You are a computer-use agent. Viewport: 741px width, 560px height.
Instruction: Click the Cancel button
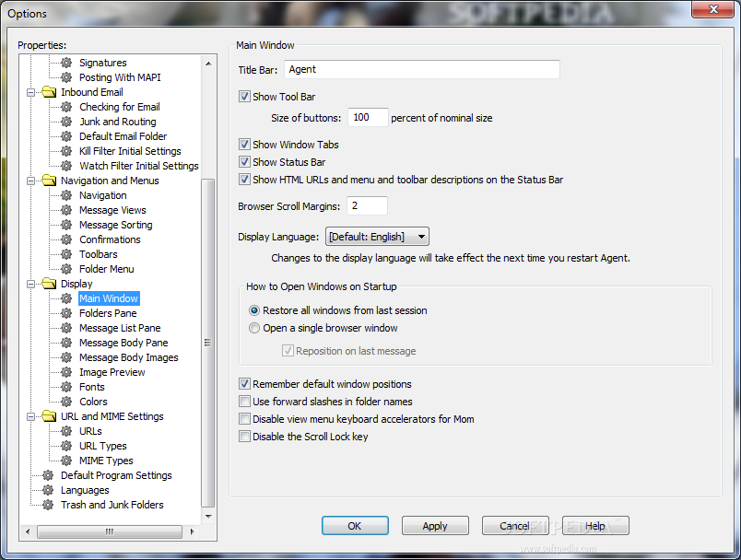(515, 526)
